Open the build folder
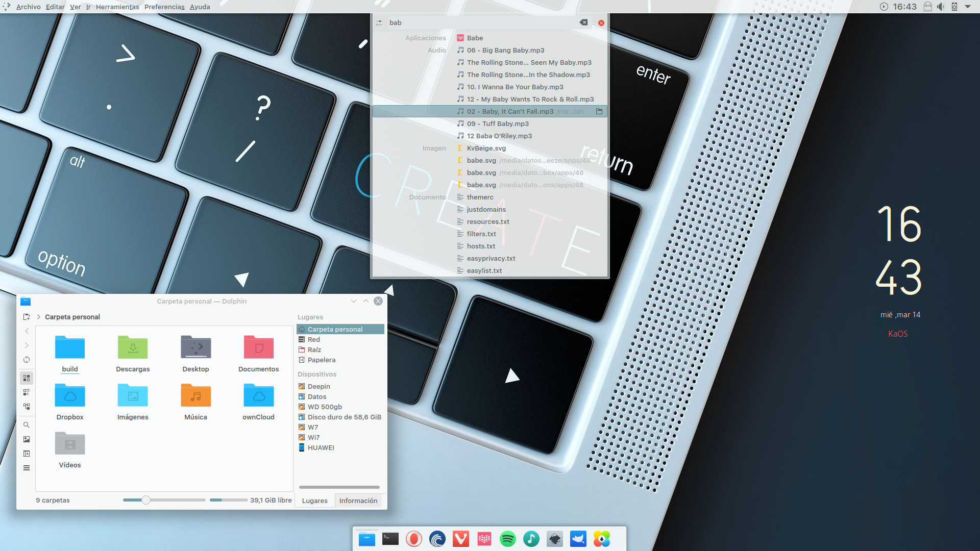980x551 pixels. pos(70,354)
